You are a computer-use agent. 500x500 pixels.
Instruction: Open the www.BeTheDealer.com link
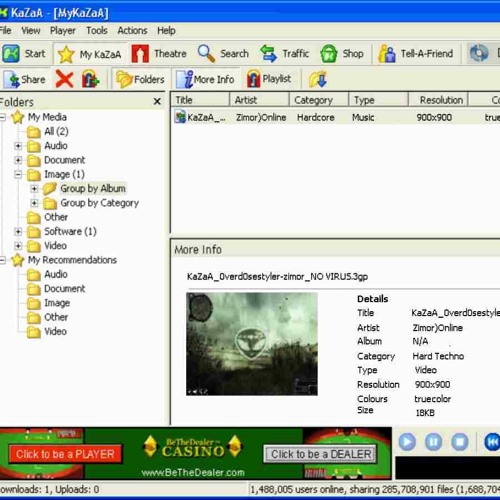pyautogui.click(x=193, y=472)
